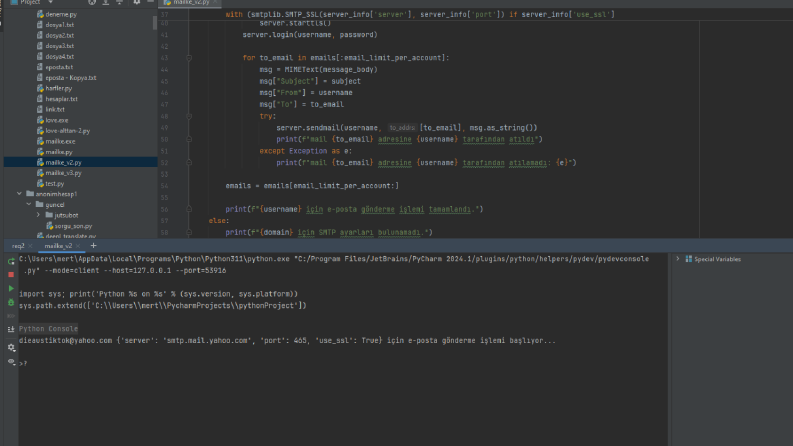Screen dimensions: 793x446
Task: Select mailke.exe in project tree
Action: (60, 142)
